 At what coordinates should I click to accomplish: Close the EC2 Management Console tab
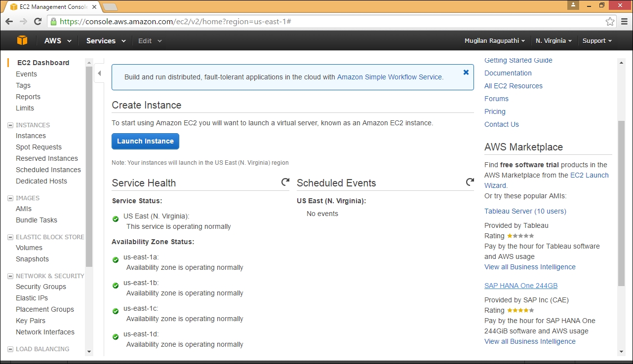(x=94, y=7)
